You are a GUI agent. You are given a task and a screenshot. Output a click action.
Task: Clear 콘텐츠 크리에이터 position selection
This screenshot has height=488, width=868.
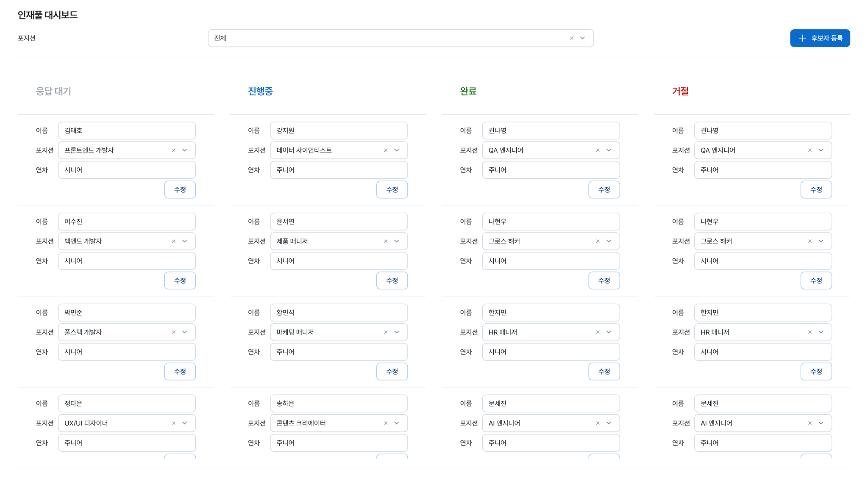386,423
